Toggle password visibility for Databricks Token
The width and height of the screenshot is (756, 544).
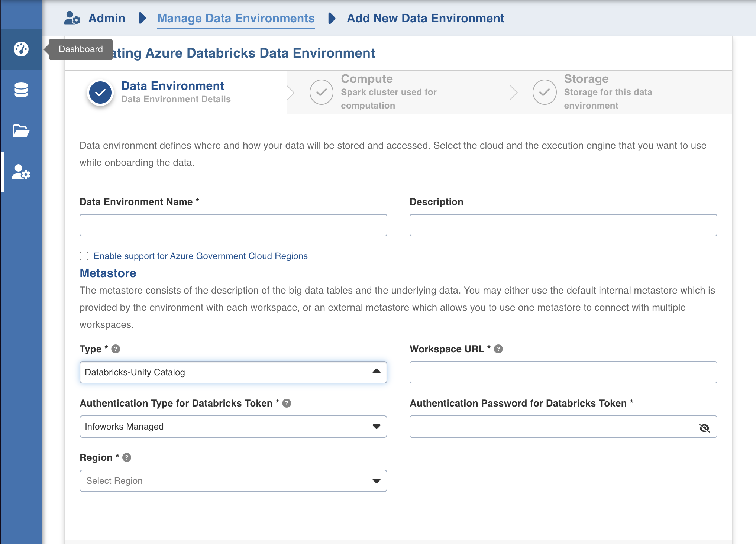coord(704,428)
